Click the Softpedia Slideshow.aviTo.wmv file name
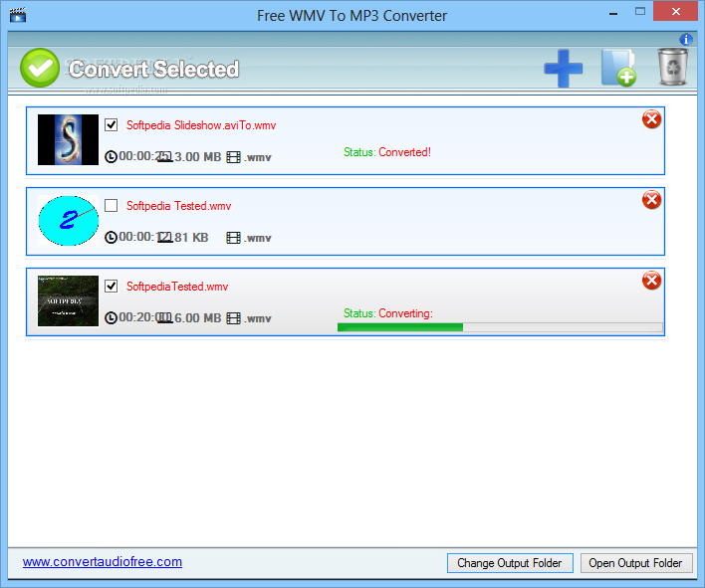This screenshot has width=705, height=588. 201,125
